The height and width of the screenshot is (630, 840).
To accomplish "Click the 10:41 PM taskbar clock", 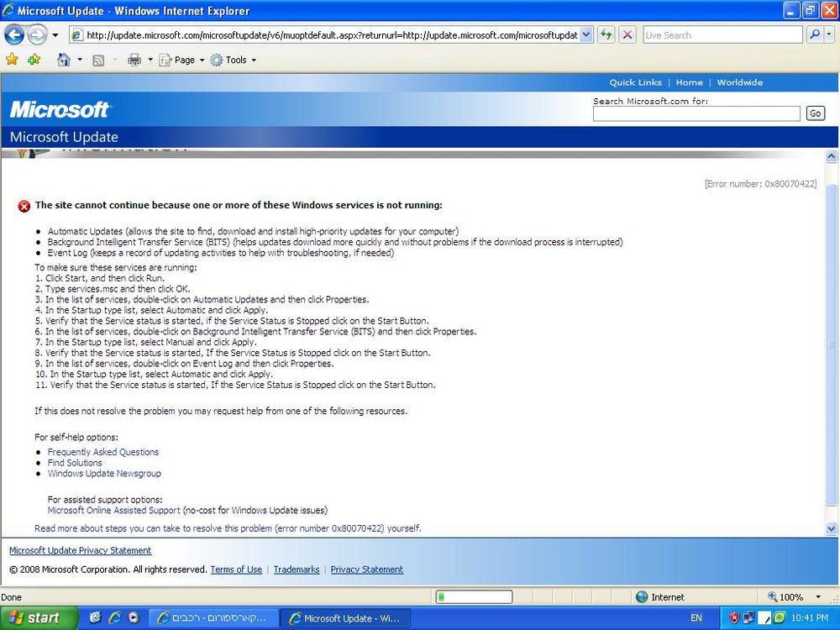I will [809, 617].
